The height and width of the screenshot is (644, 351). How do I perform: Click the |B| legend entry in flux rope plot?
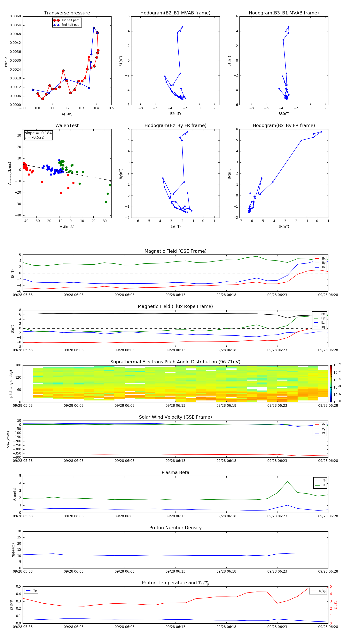coord(320,327)
